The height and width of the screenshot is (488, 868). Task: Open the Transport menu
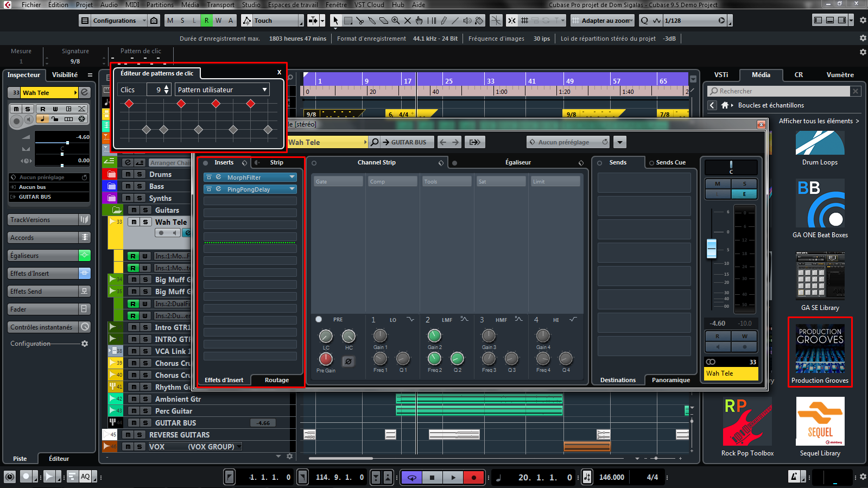(x=220, y=5)
